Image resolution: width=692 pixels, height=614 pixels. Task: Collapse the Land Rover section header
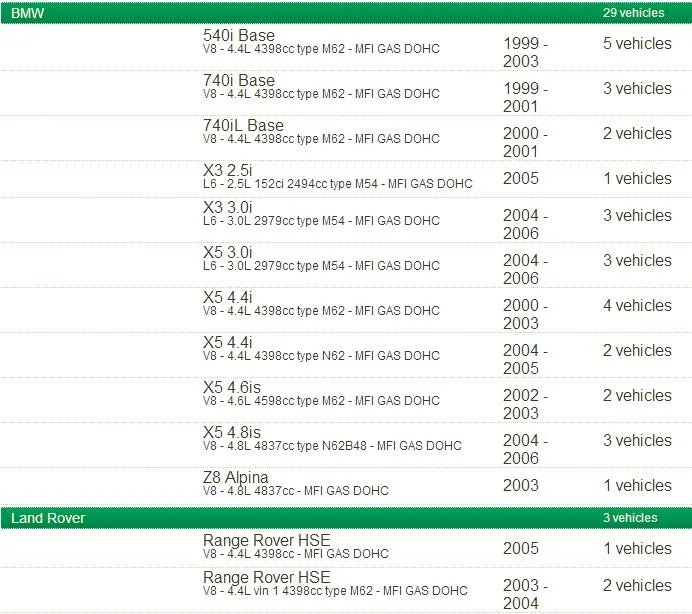[346, 518]
